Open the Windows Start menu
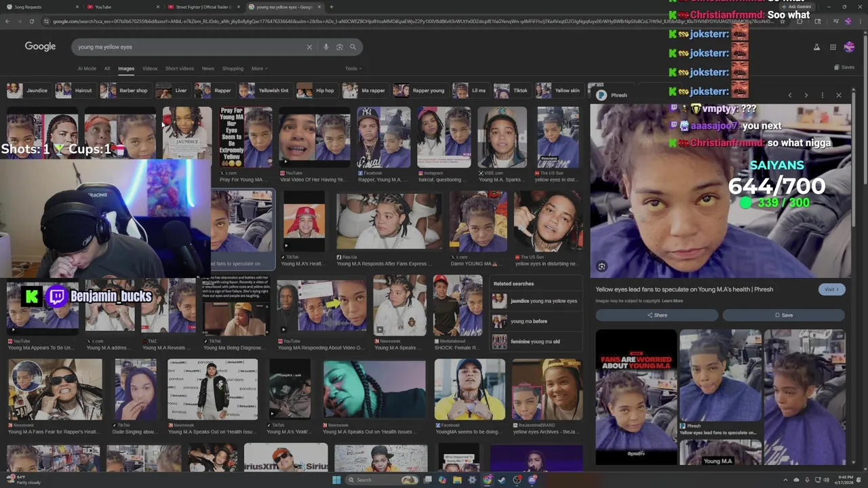This screenshot has height=488, width=868. [336, 480]
